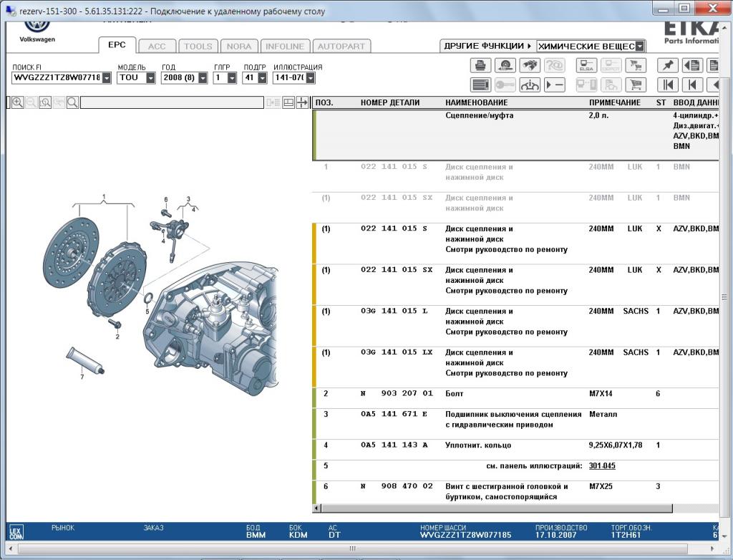Go to previous page with bar-arrow icon
The width and height of the screenshot is (733, 560).
692,85
